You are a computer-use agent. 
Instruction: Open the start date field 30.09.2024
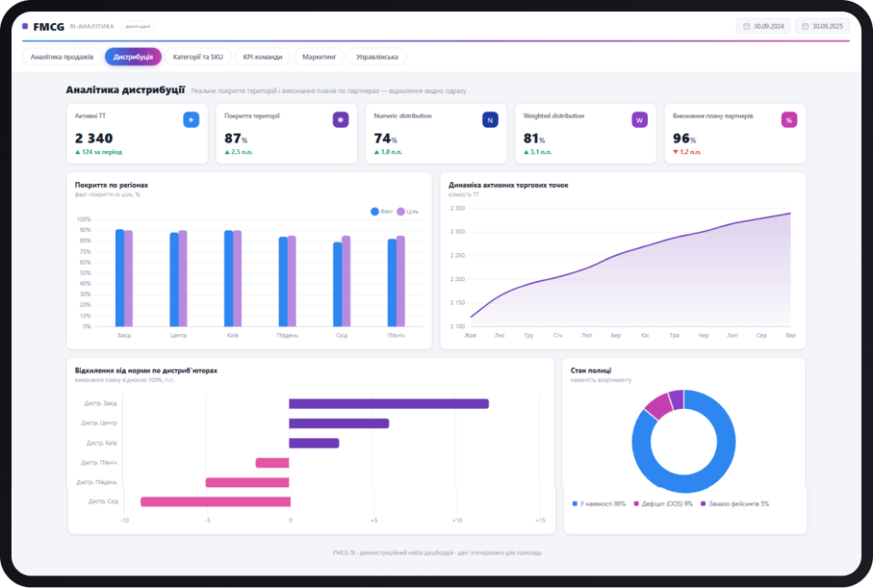pos(763,26)
